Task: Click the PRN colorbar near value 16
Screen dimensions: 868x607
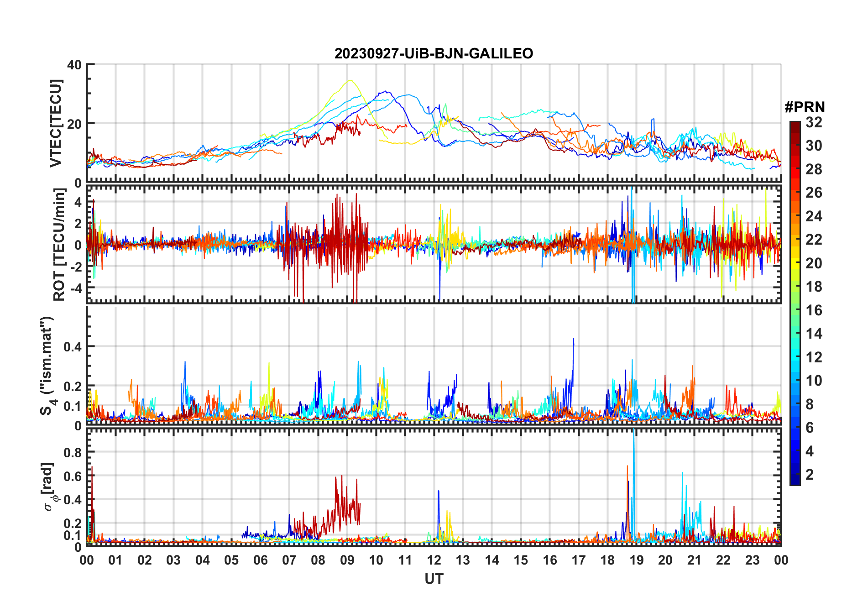Action: coord(795,310)
